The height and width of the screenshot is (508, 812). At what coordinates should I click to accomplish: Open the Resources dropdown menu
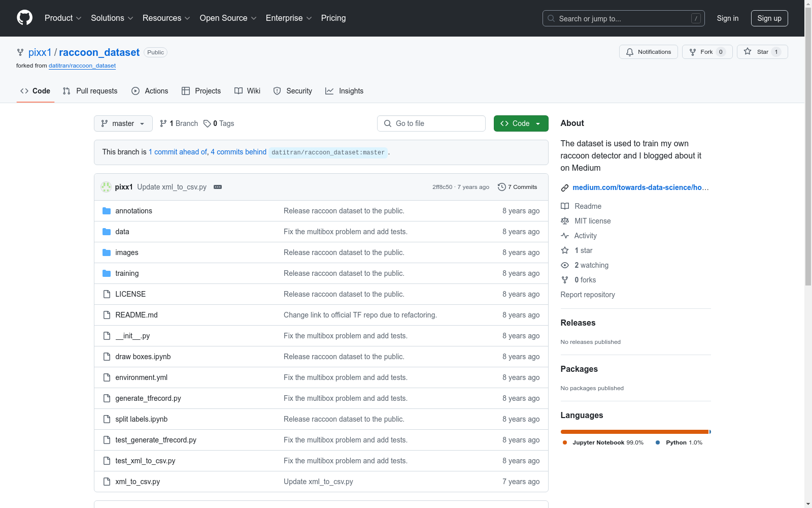[166, 18]
